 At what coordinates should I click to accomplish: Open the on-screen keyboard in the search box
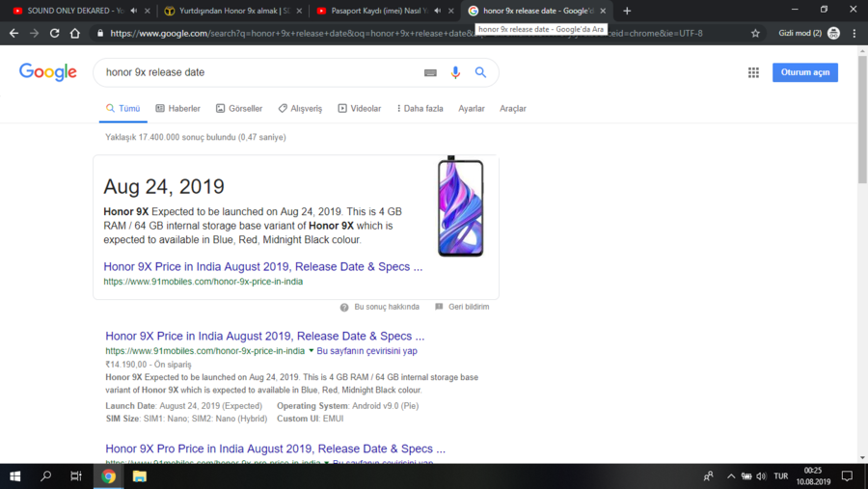[x=430, y=72]
